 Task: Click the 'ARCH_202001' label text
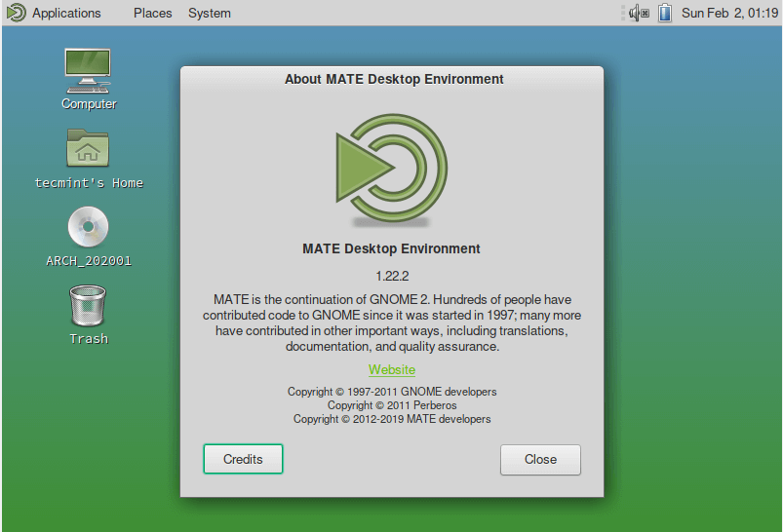(x=89, y=261)
